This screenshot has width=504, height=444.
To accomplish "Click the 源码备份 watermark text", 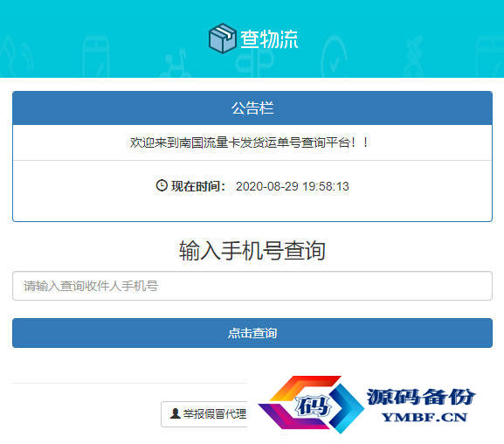I will (421, 397).
